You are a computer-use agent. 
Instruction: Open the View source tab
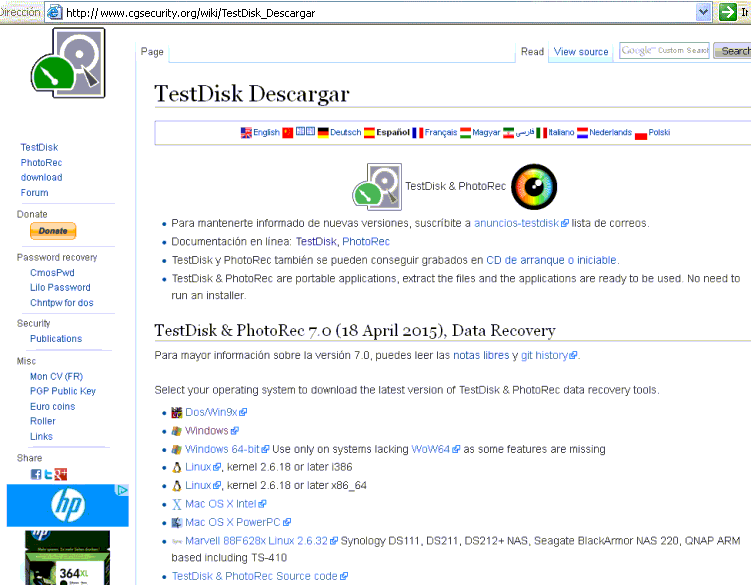[x=581, y=52]
